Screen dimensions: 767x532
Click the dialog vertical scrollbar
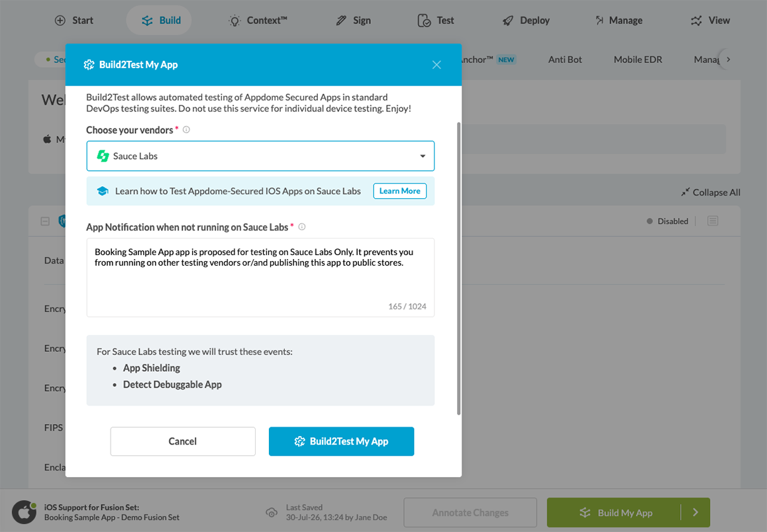pos(458,268)
